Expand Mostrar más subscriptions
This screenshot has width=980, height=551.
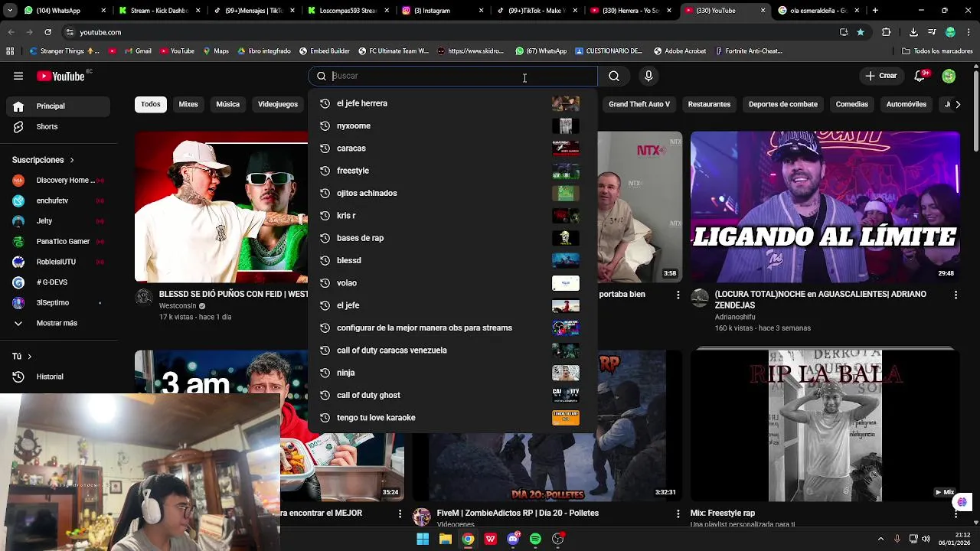58,323
